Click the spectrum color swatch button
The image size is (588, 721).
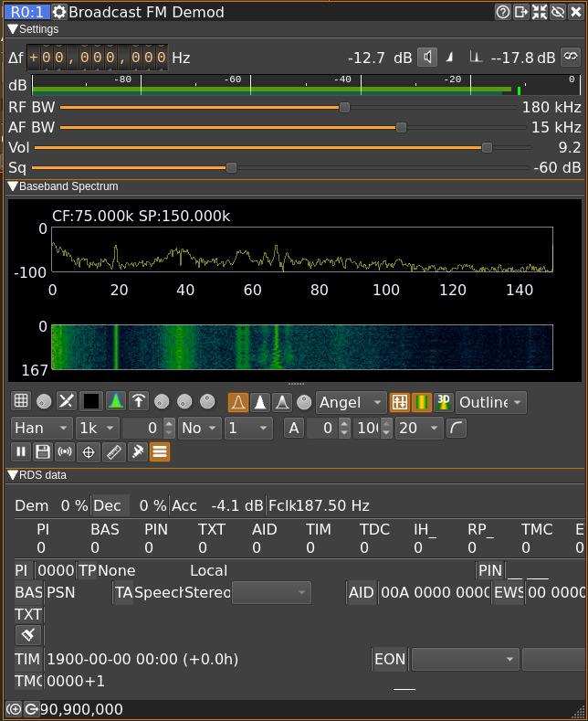tap(91, 402)
